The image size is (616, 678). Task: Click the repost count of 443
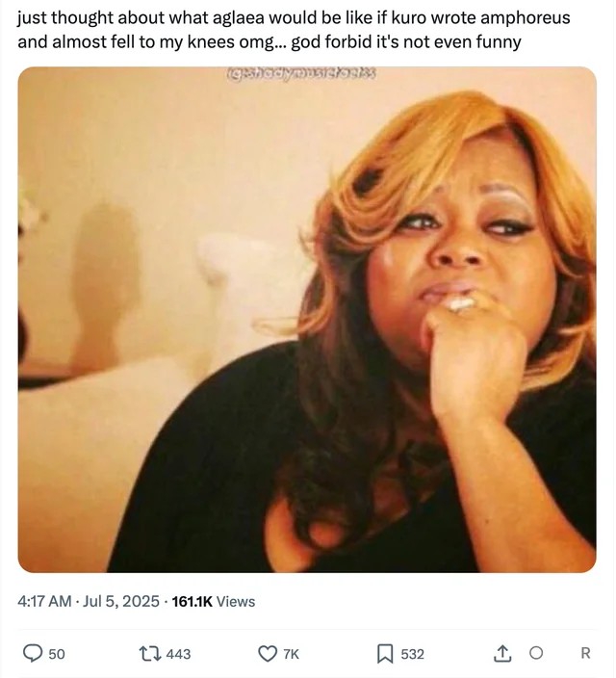click(x=178, y=654)
